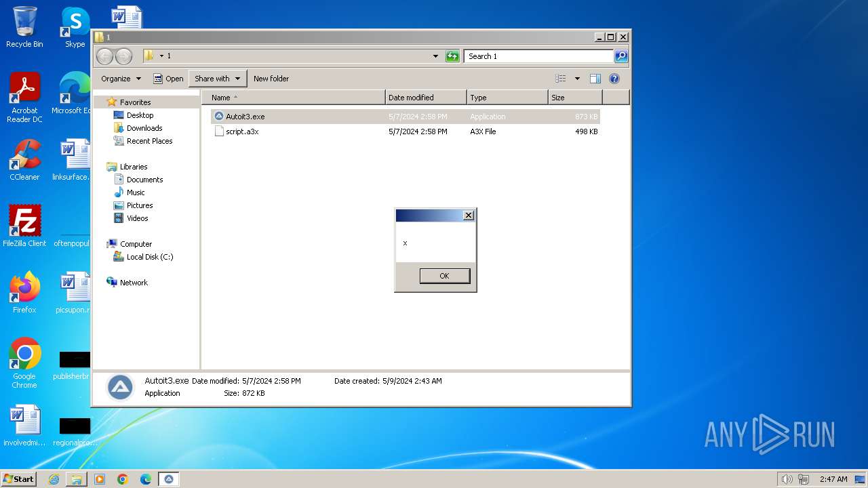Viewport: 868px width, 488px height.
Task: Open Windows Explorer taskbar icon
Action: [77, 479]
